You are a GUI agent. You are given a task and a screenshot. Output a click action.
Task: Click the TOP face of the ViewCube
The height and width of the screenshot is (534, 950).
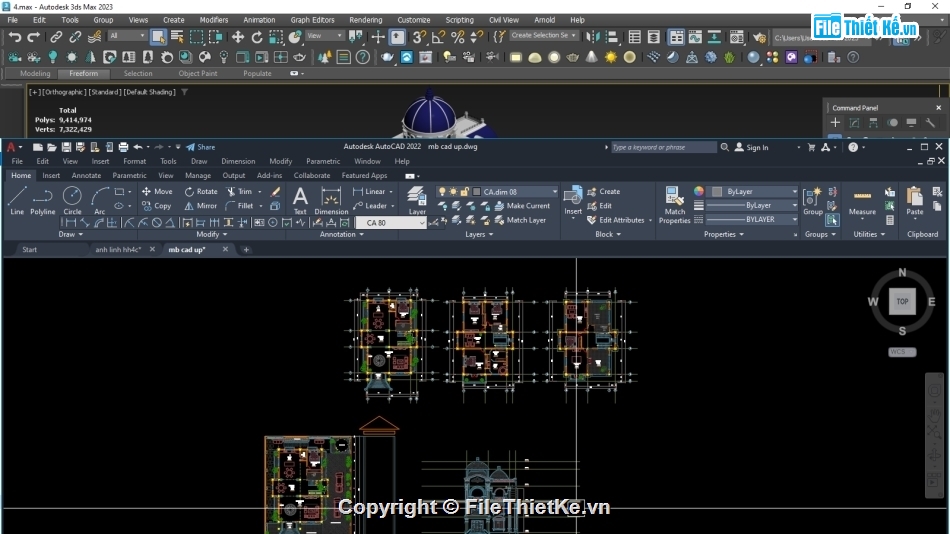tap(902, 301)
